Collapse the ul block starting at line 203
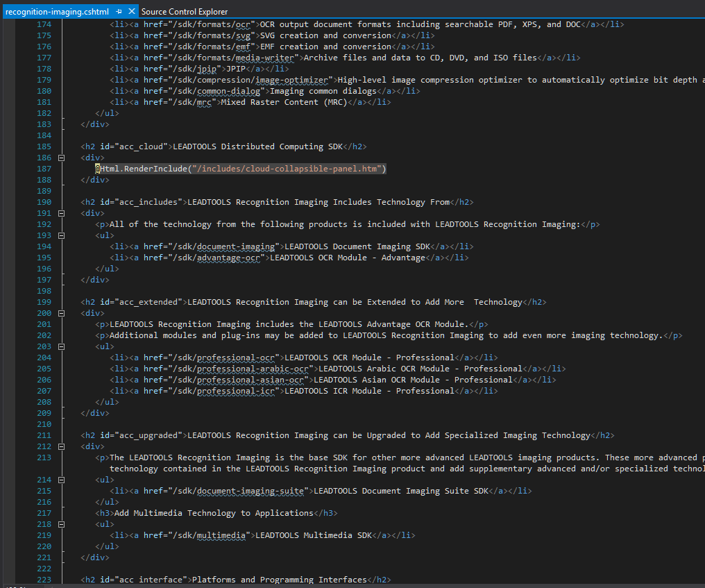Image resolution: width=705 pixels, height=588 pixels. 62,346
